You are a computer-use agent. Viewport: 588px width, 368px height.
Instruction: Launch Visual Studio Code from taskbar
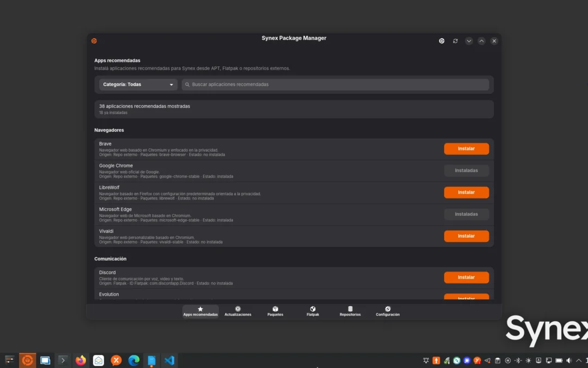pos(169,360)
